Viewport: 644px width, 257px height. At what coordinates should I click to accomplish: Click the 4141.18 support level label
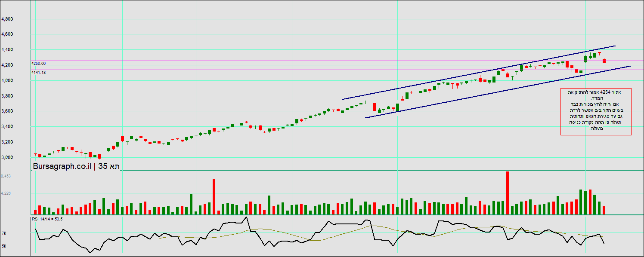click(x=39, y=73)
